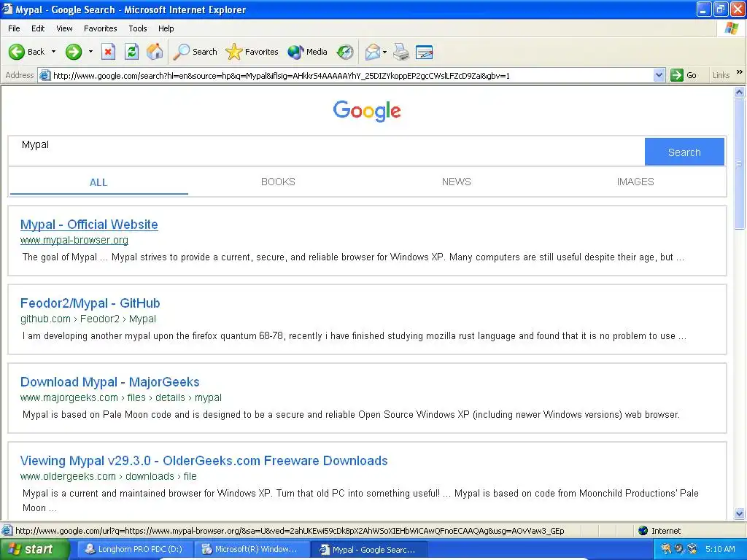Viewport: 747px width, 560px height.
Task: Open the Tools menu
Action: 138,28
